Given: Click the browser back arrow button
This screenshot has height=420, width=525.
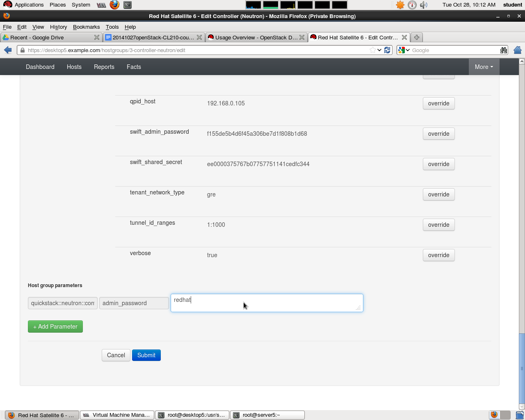Looking at the screenshot, I should tap(8, 50).
